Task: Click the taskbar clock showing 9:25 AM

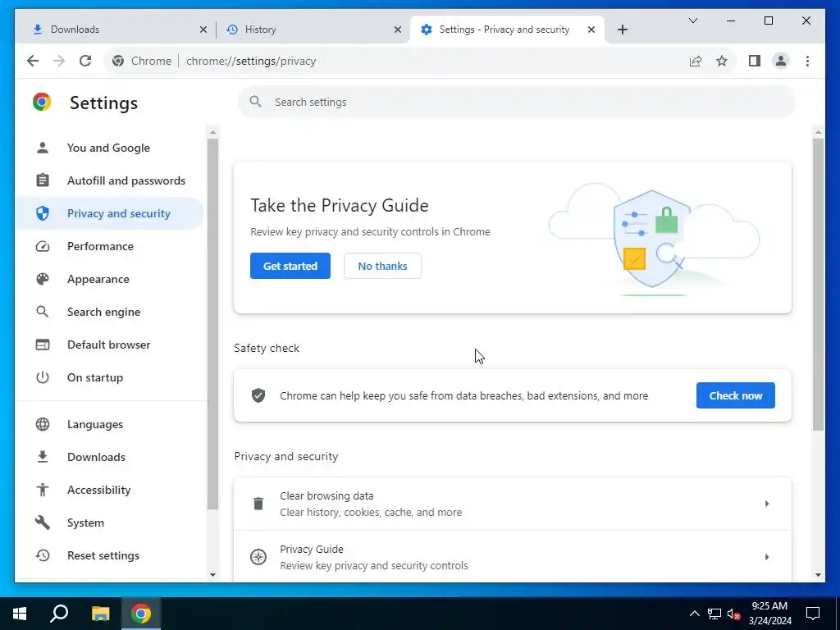Action: (769, 614)
